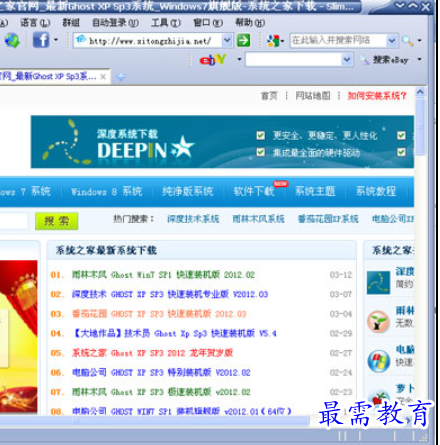
Task: Click the eBay logo icon
Action: coord(213,60)
